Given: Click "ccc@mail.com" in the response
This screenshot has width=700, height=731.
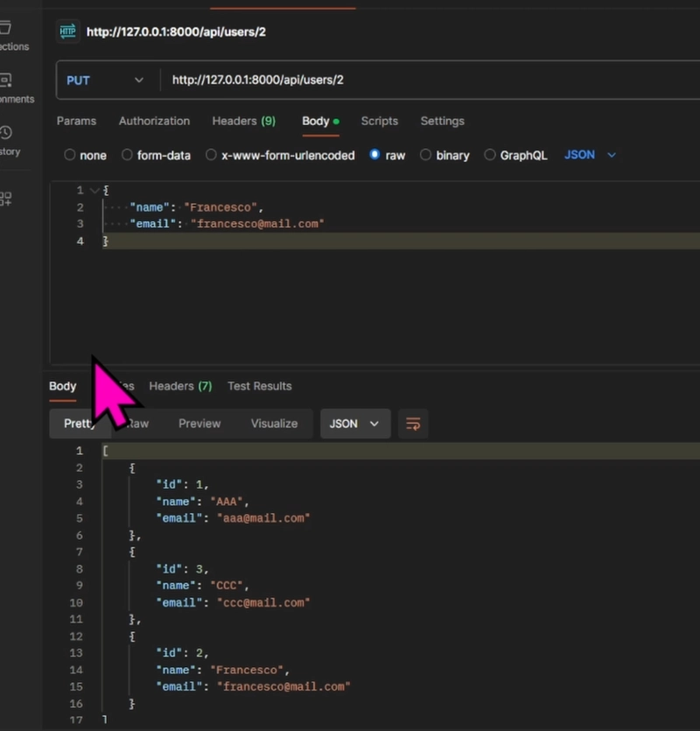Looking at the screenshot, I should coord(263,603).
